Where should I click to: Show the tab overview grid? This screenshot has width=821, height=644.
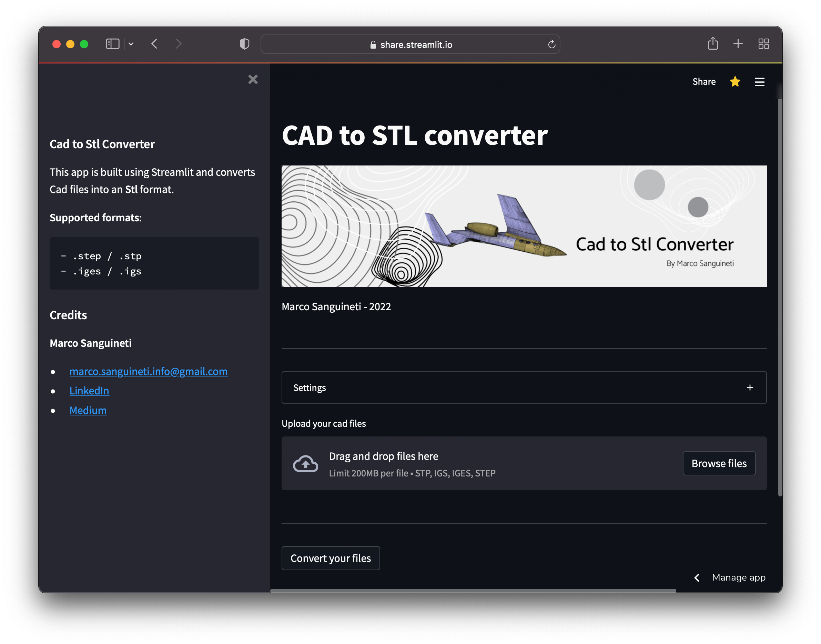[x=763, y=44]
